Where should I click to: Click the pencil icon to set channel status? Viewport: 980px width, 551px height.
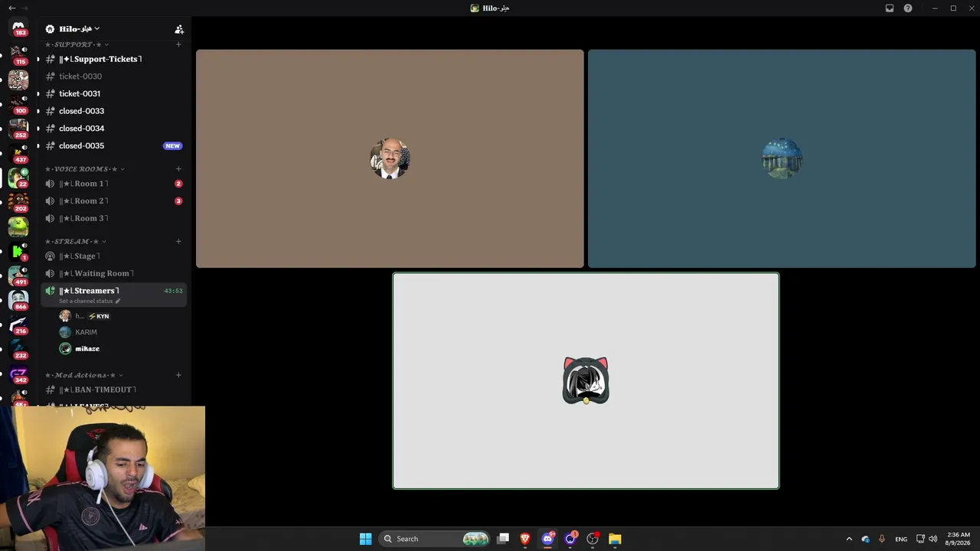[118, 302]
